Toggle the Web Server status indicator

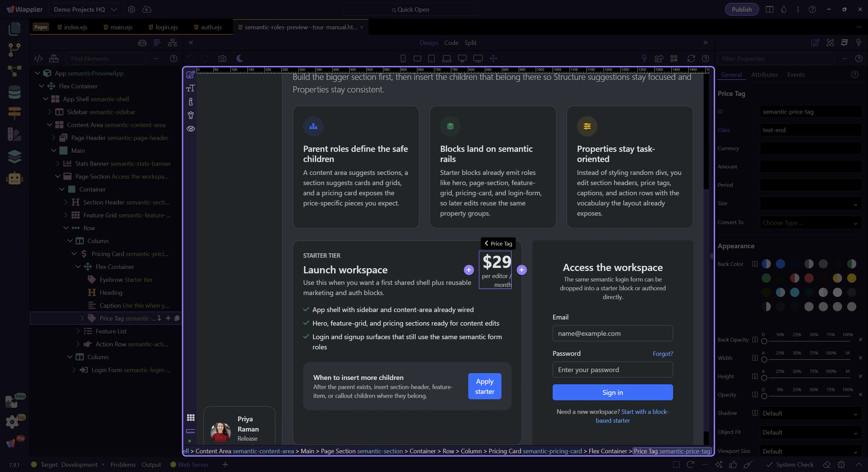[x=189, y=465]
